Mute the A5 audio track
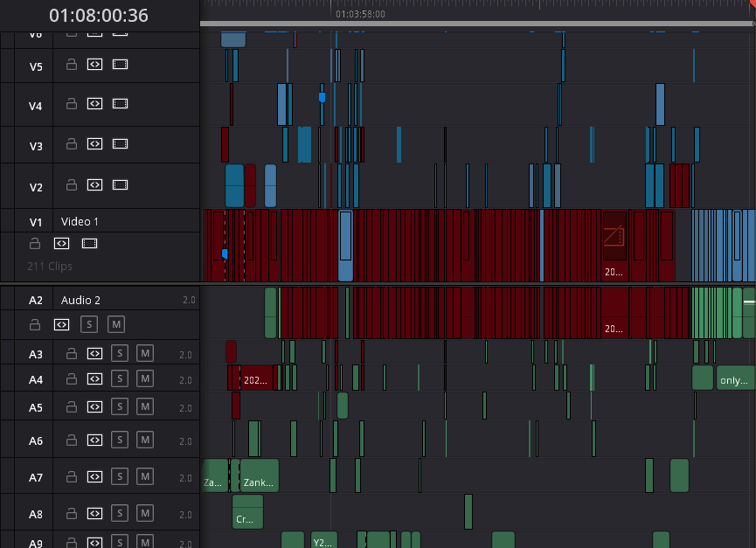The width and height of the screenshot is (756, 548). (x=145, y=406)
